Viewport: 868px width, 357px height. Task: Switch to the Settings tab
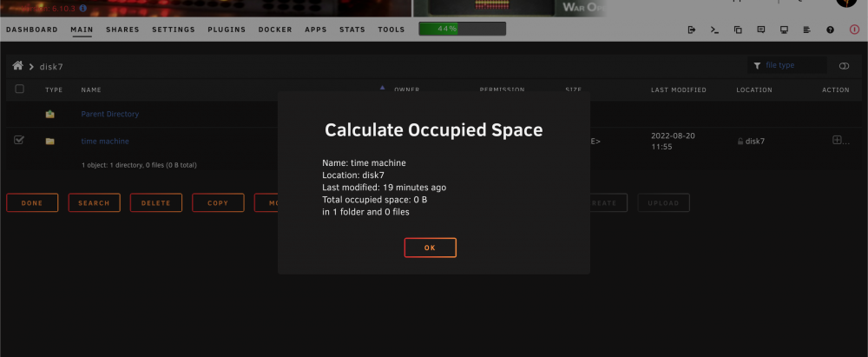click(x=174, y=30)
